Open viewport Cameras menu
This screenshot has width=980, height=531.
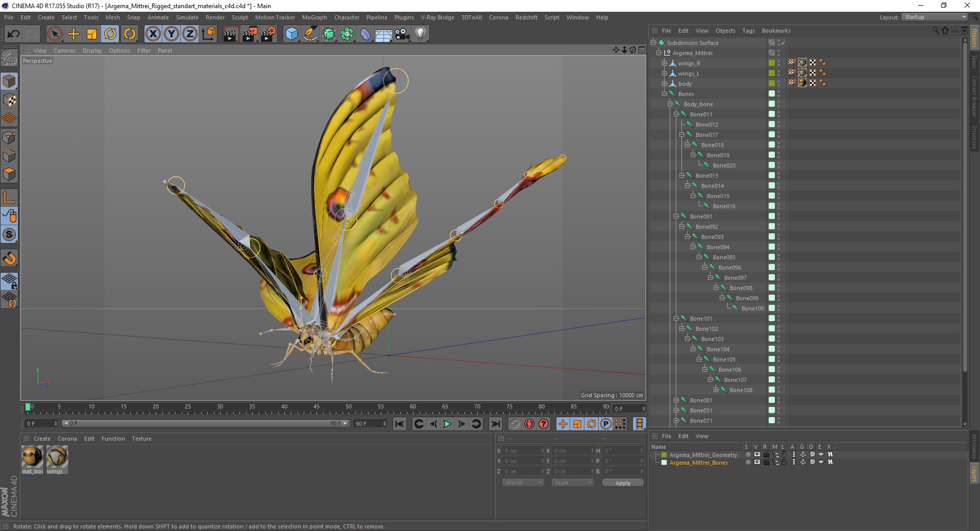tap(64, 51)
